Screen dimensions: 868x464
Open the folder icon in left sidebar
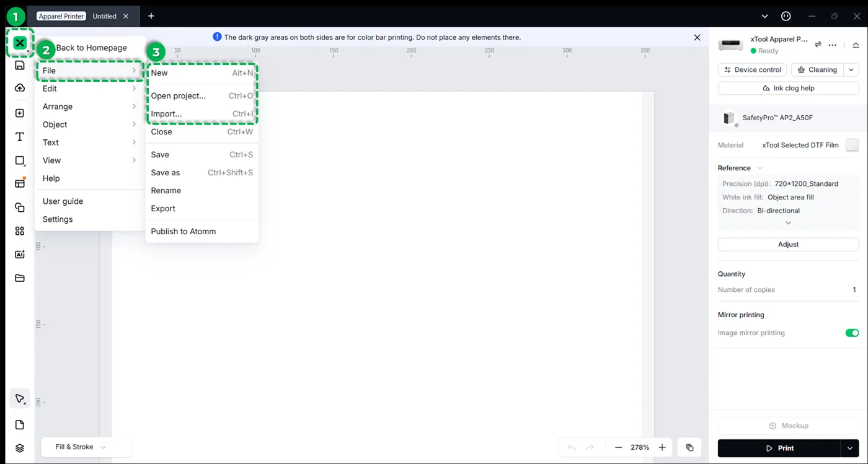coord(20,278)
